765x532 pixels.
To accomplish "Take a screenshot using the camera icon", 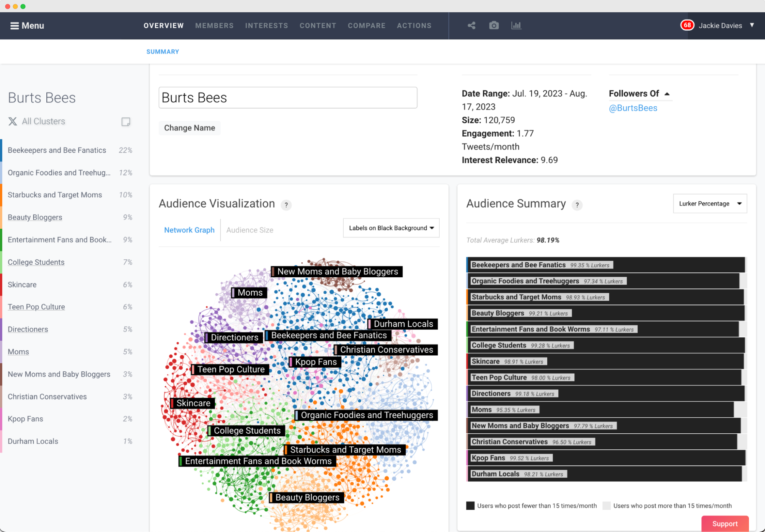I will point(494,25).
